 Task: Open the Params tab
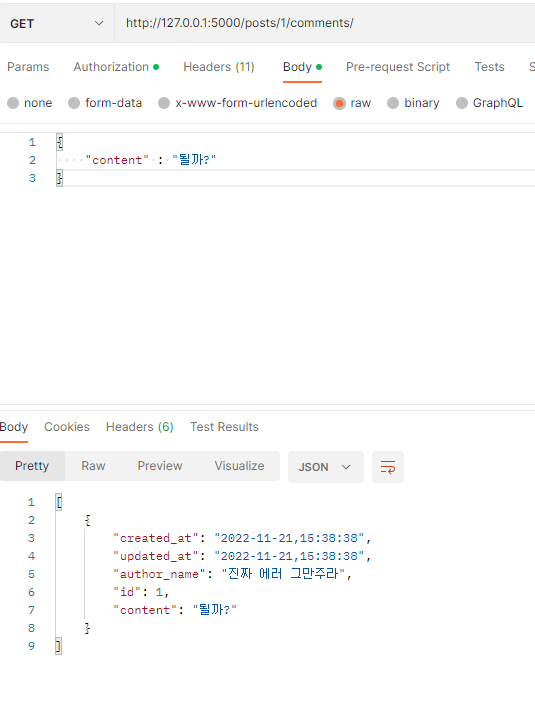(28, 67)
